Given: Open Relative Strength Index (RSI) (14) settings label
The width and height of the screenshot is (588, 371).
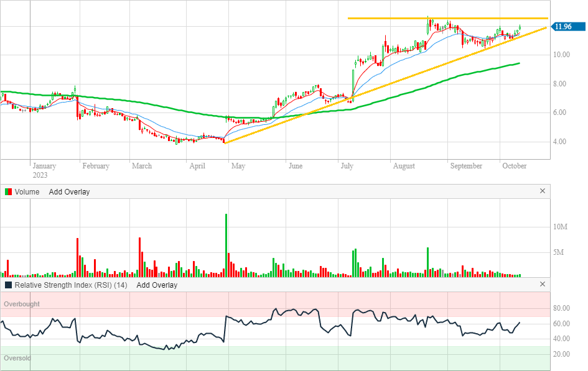Looking at the screenshot, I should coord(70,285).
